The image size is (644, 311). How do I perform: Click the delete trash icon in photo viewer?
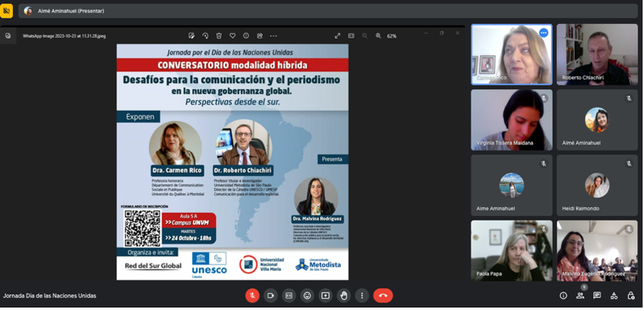coord(219,36)
